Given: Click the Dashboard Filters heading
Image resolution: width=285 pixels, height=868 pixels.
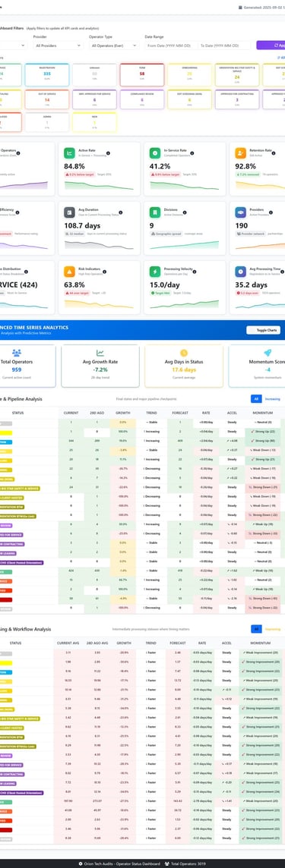Looking at the screenshot, I should [11, 27].
